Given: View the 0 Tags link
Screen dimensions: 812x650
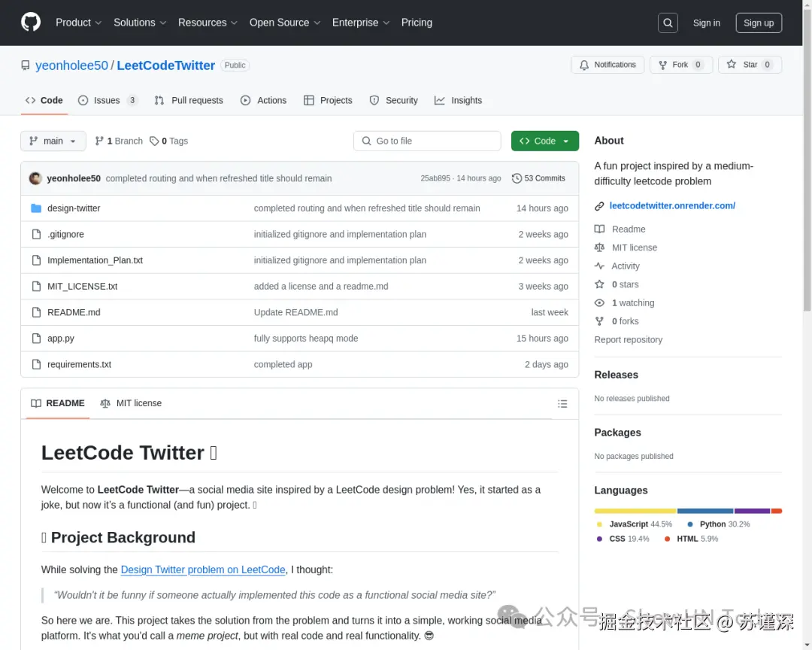Looking at the screenshot, I should coord(169,141).
